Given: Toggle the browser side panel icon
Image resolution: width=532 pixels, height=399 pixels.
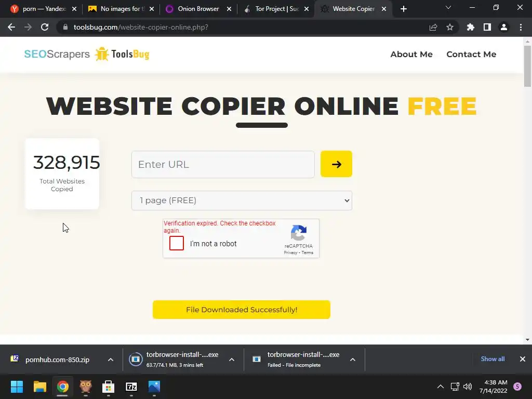Looking at the screenshot, I should tap(487, 27).
